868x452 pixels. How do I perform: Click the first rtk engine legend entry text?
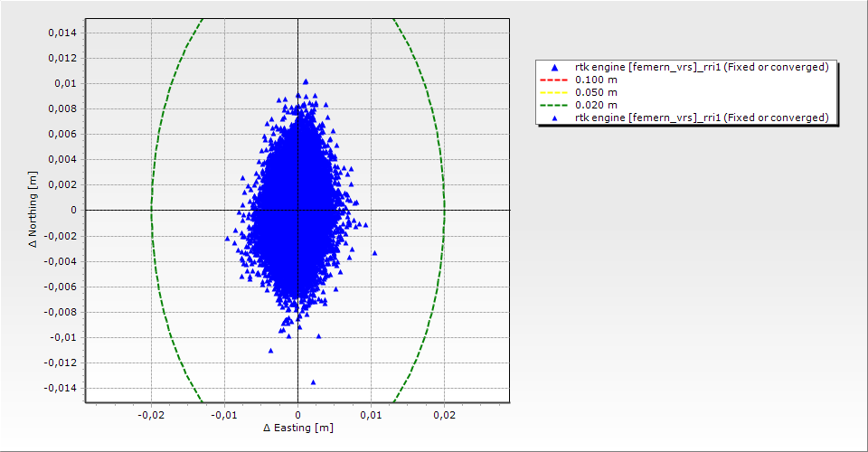coord(702,68)
